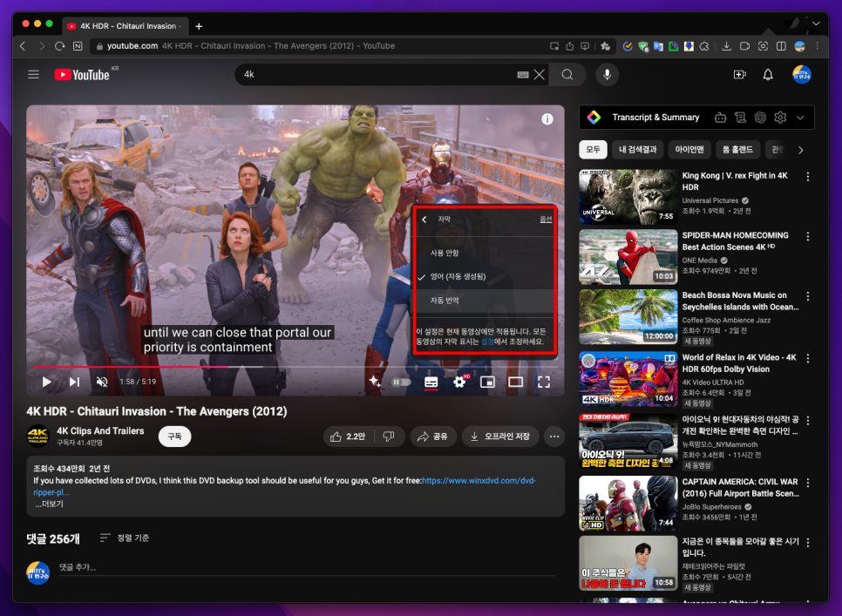Open a new browser tab

199,26
